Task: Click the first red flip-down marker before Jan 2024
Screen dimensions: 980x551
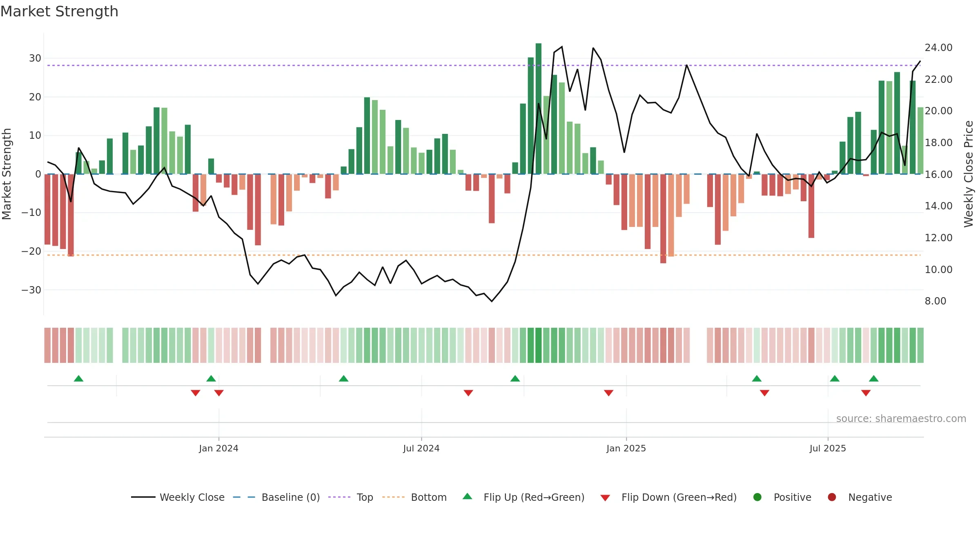Action: [x=196, y=393]
